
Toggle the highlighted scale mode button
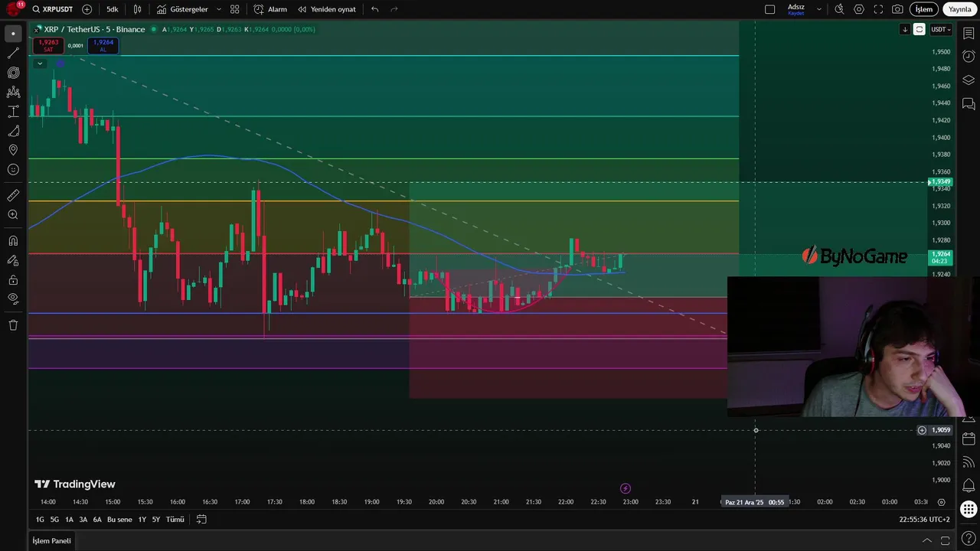pos(919,29)
